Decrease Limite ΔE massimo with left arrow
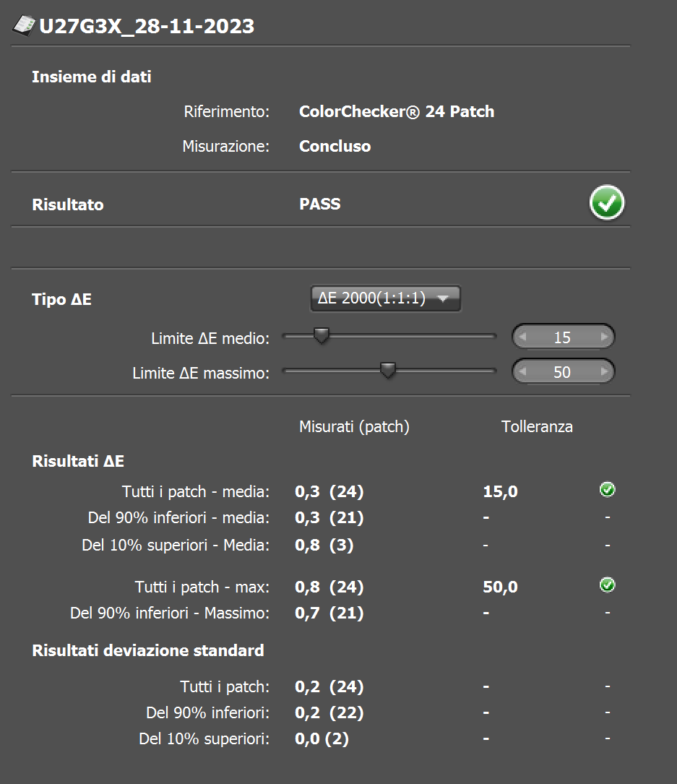 tap(522, 371)
